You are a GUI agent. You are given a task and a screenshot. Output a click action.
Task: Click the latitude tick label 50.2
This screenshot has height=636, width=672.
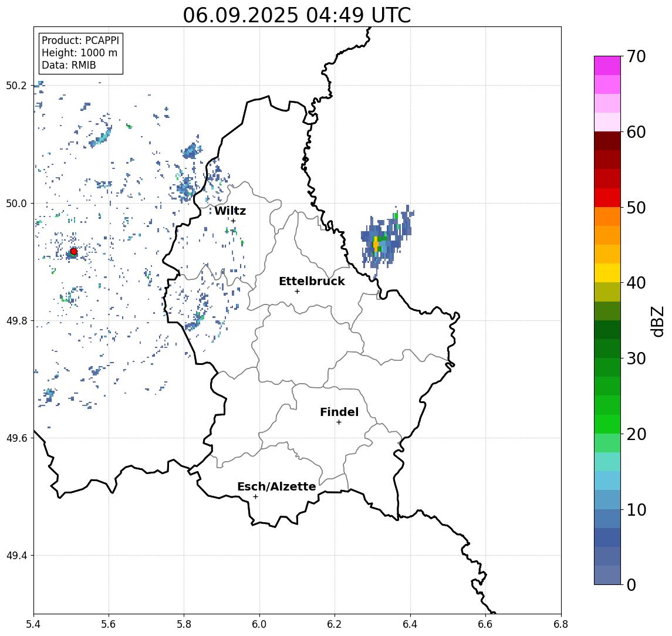point(16,85)
